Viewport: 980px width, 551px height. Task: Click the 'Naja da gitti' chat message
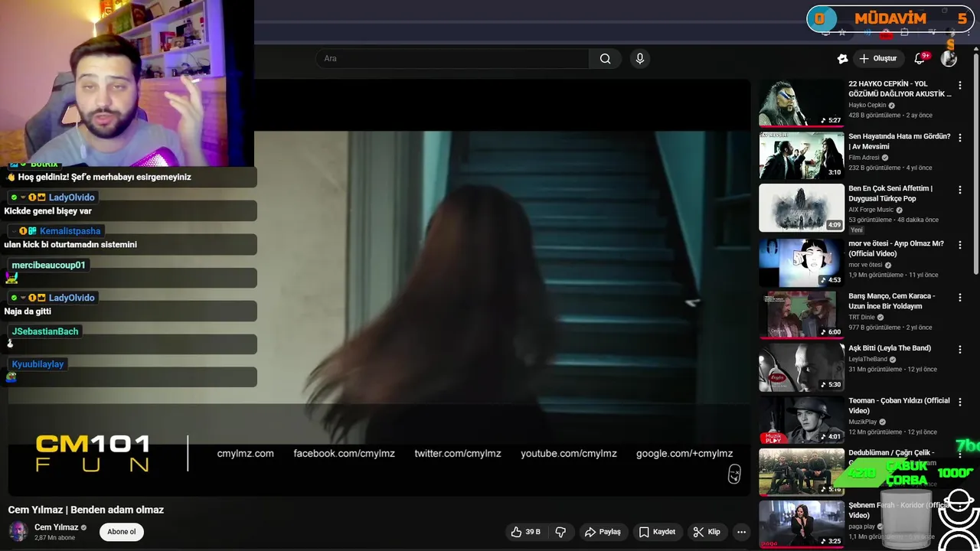28,311
